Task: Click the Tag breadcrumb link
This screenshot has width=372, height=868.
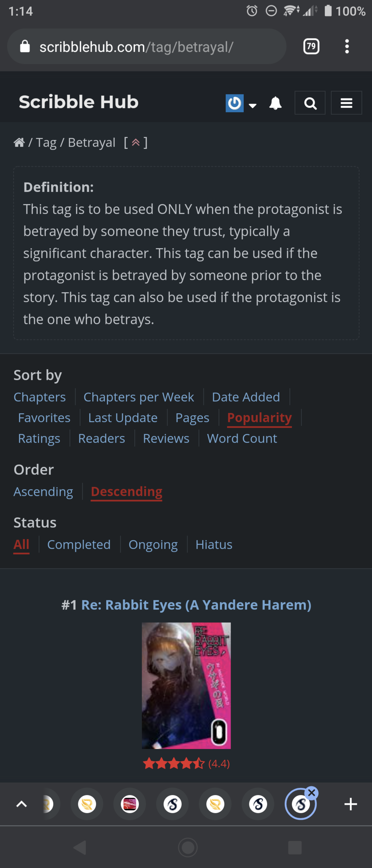Action: click(46, 143)
